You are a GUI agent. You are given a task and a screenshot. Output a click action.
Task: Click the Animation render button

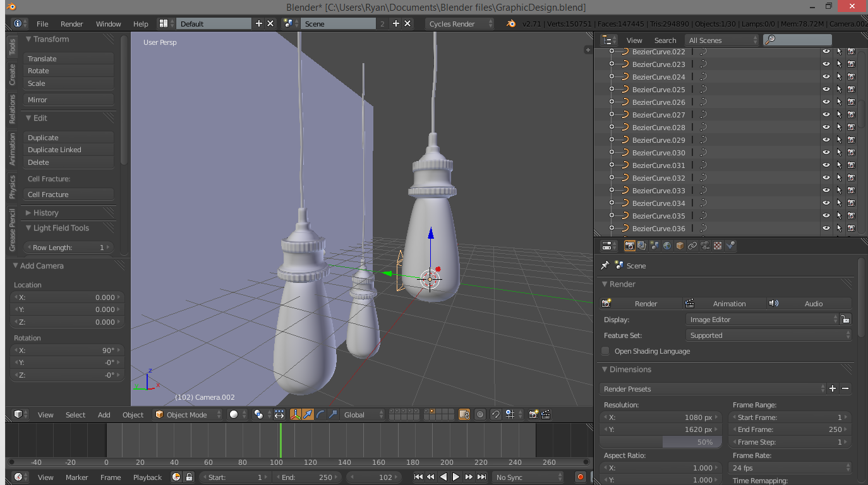tap(725, 303)
